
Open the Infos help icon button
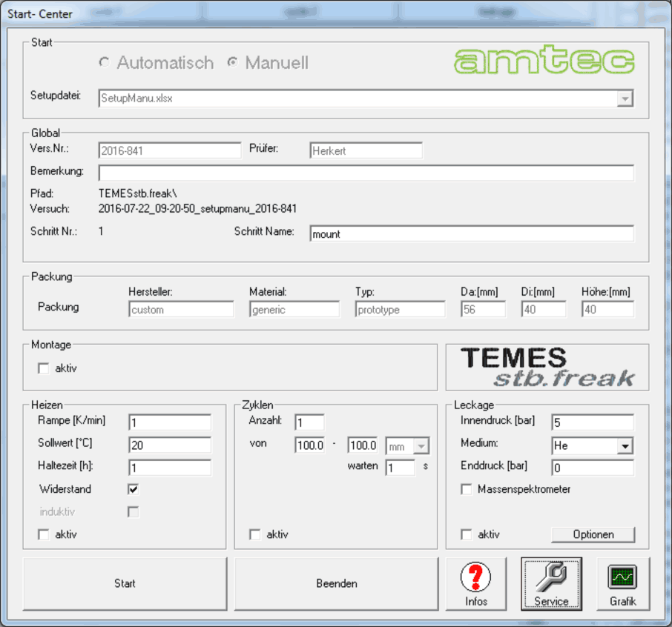[x=475, y=584]
